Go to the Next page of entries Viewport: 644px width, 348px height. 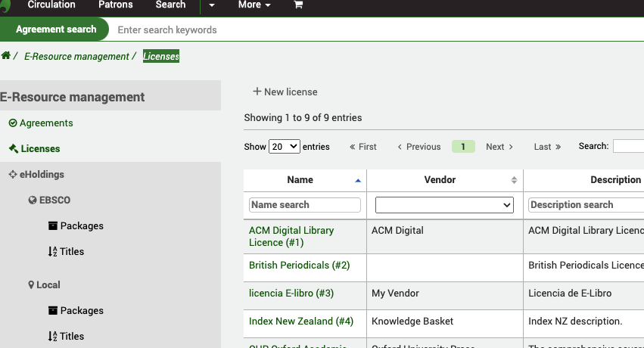499,147
